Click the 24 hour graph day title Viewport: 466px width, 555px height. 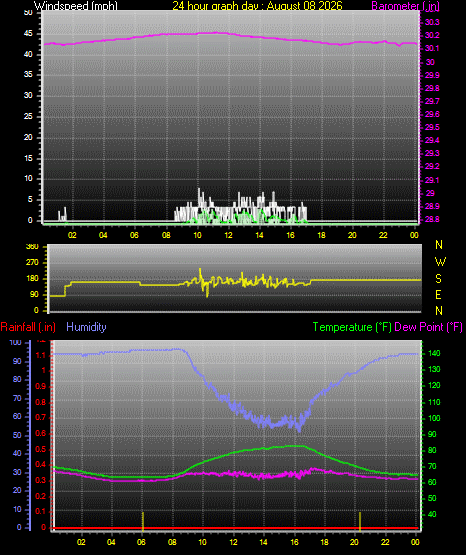(x=257, y=5)
